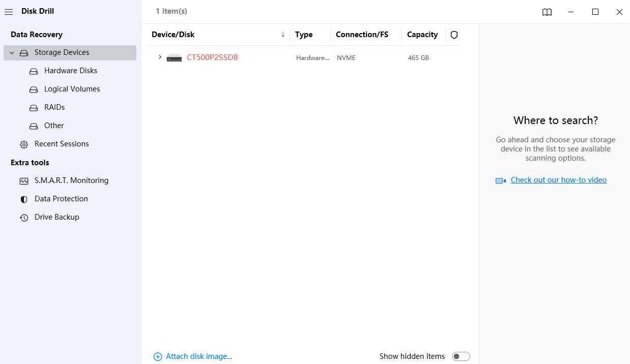Open the RAIDs category
Image resolution: width=630 pixels, height=364 pixels.
coord(54,107)
